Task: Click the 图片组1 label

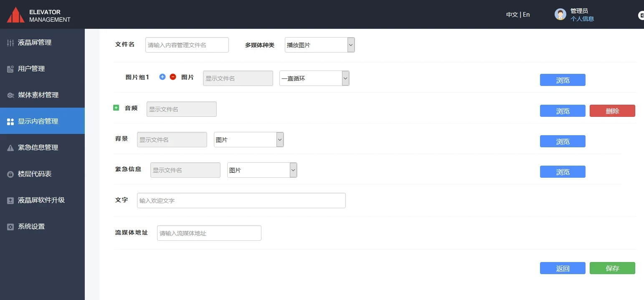Action: pyautogui.click(x=137, y=77)
